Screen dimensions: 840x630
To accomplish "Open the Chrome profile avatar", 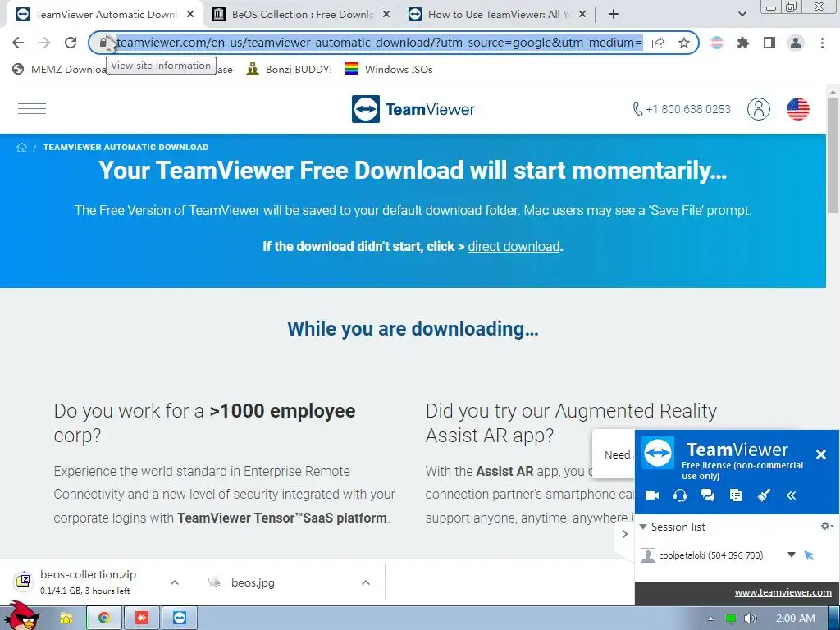I will pos(796,43).
